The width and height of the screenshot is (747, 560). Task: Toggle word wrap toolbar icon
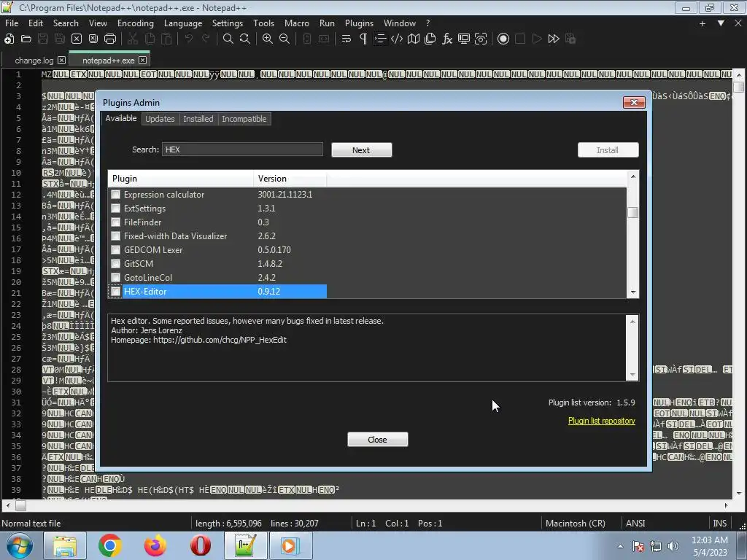point(347,39)
